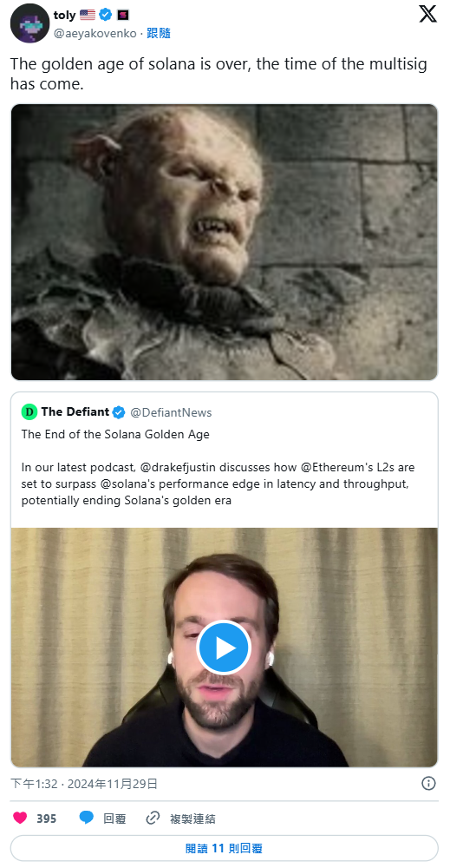The width and height of the screenshot is (450, 868).
Task: Play the embedded podcast video
Action: (224, 648)
